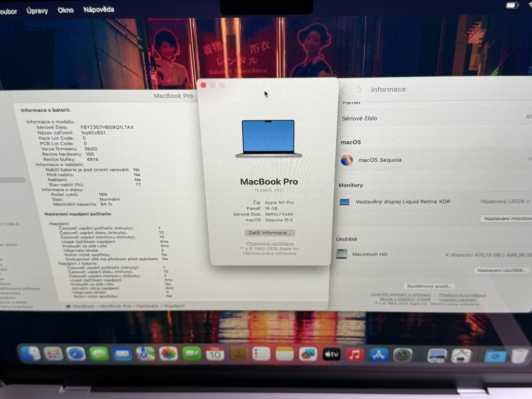Viewport: 532px width, 399px height.
Task: Open the Úpravy menu
Action: (x=37, y=11)
